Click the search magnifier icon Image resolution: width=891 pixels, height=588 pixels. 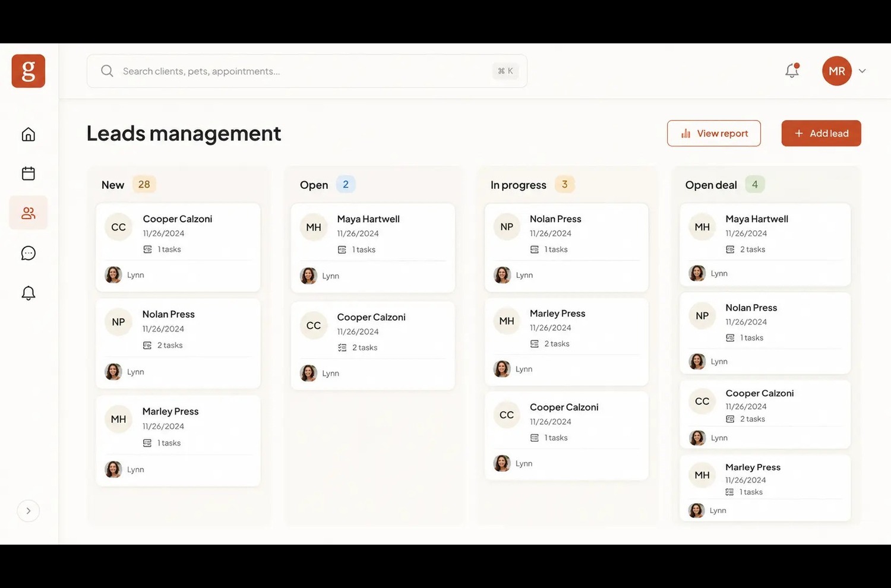pos(107,71)
